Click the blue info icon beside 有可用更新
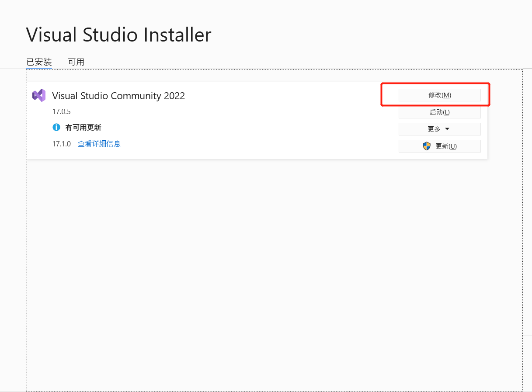 point(56,127)
